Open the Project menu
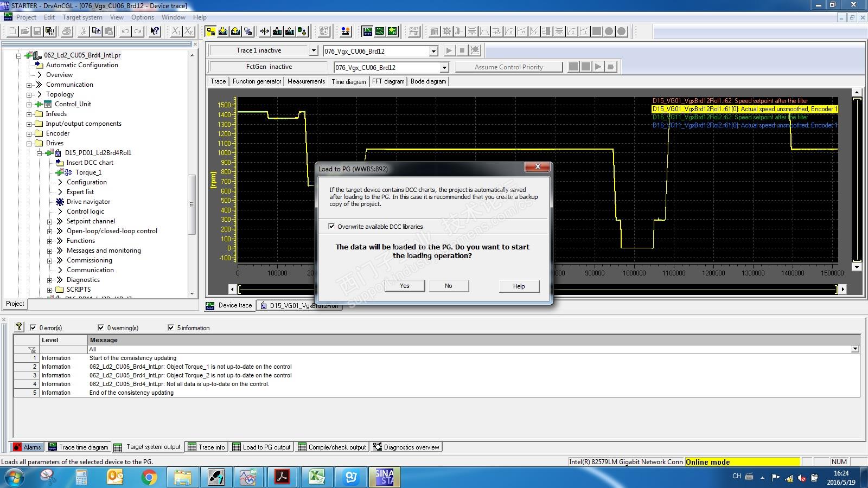Viewport: 868px width, 488px height. pyautogui.click(x=26, y=17)
